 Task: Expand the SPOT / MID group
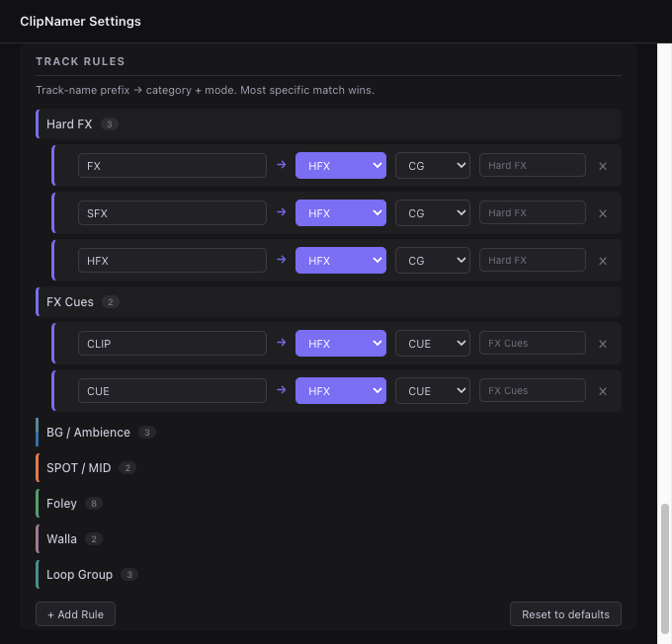pos(328,468)
